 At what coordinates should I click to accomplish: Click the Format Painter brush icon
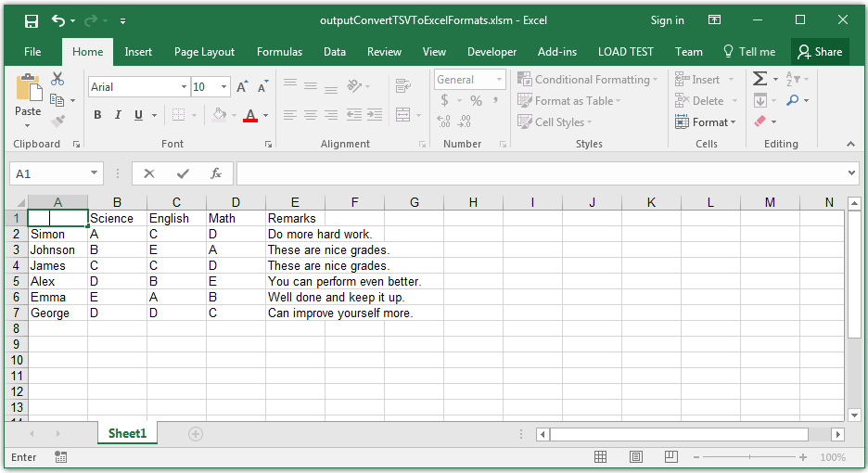coord(57,121)
